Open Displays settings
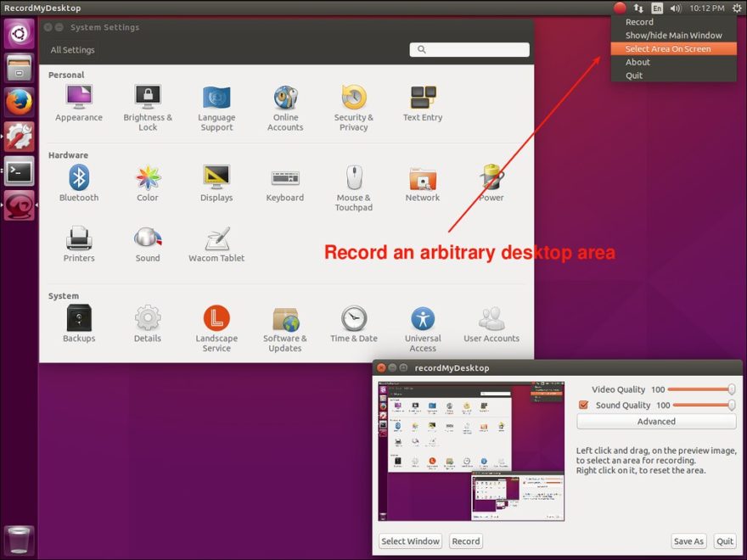 click(x=216, y=183)
